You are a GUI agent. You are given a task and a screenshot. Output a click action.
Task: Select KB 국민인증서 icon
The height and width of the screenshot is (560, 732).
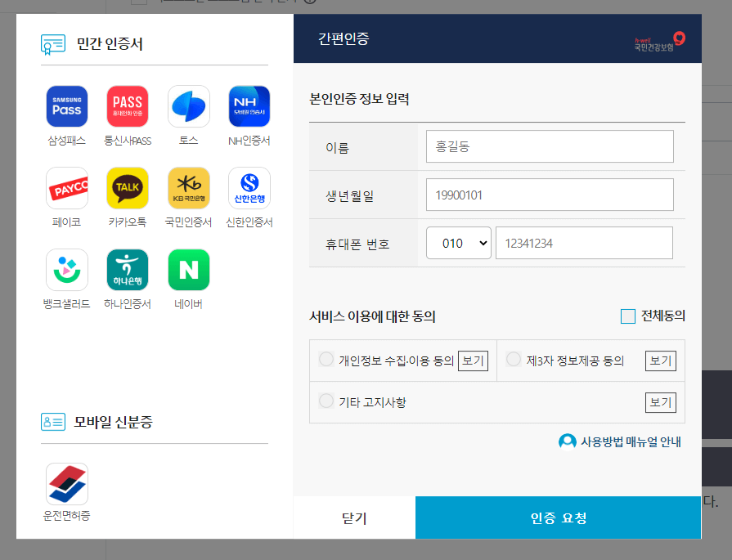pos(189,188)
